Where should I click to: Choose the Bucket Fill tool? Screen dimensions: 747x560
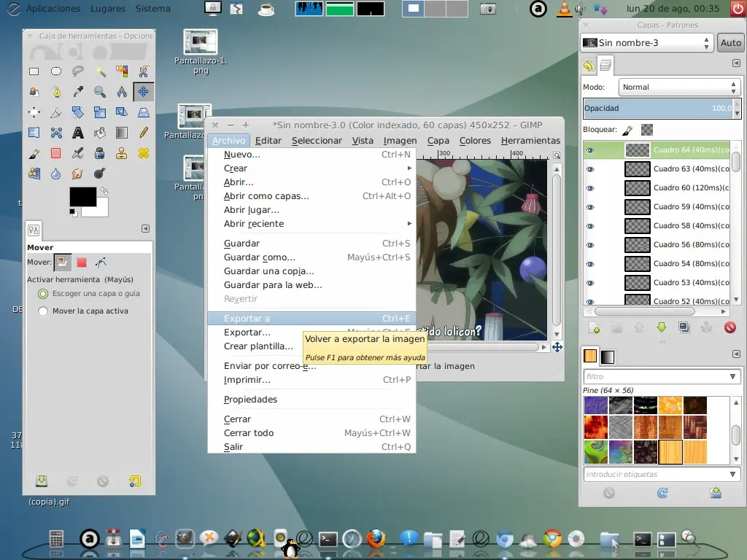(x=100, y=133)
